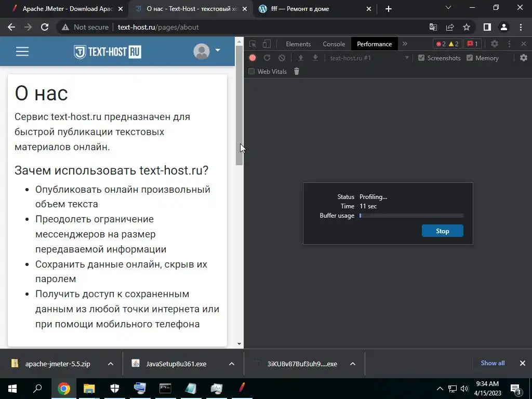Screen dimensions: 532x399
Task: Open a new browser tab
Action: [x=389, y=9]
